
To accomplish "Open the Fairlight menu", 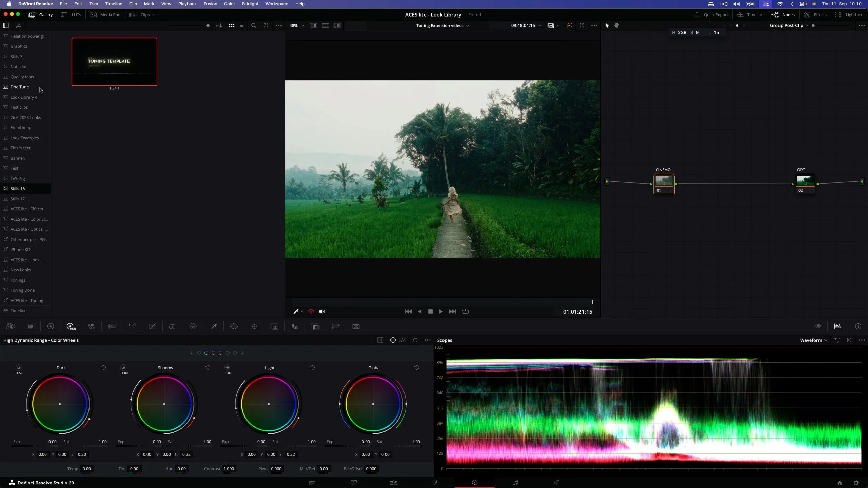I will (x=250, y=4).
